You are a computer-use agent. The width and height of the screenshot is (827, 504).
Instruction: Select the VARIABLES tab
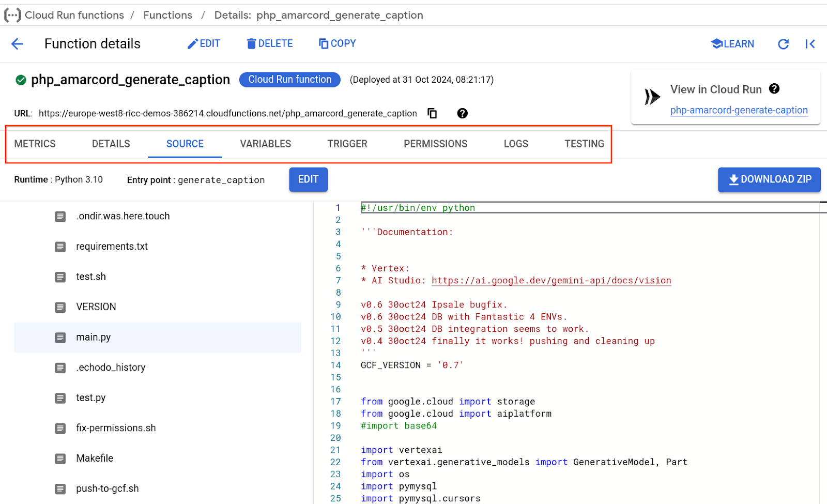pos(265,144)
